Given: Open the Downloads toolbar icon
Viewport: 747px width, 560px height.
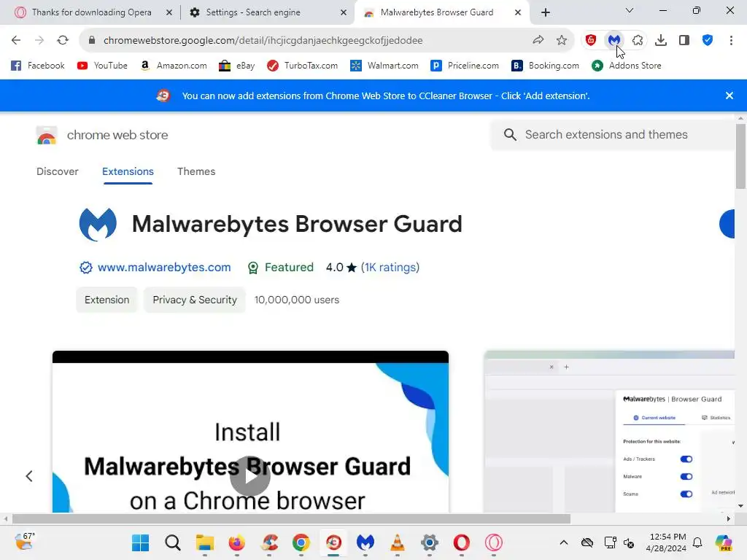Looking at the screenshot, I should click(x=661, y=41).
